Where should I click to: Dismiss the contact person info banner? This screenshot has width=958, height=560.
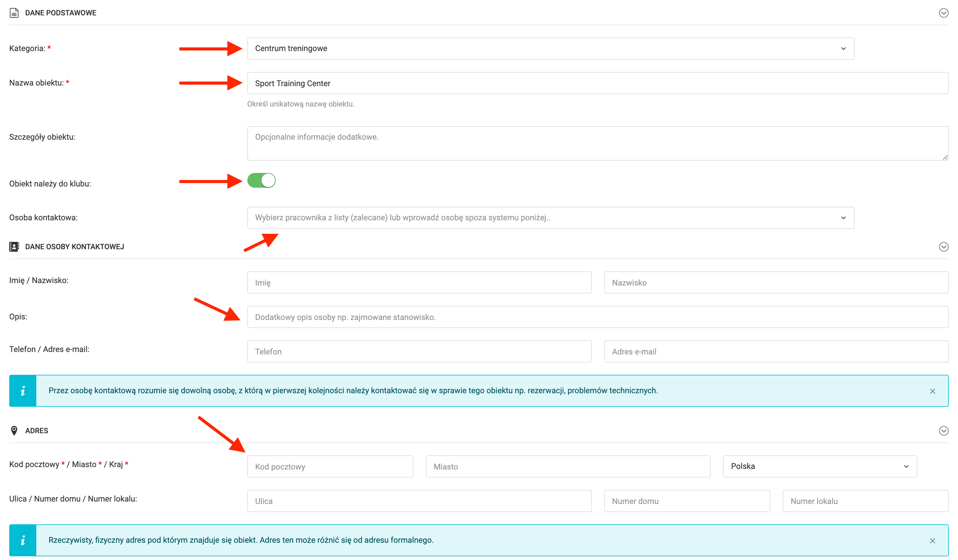click(932, 391)
